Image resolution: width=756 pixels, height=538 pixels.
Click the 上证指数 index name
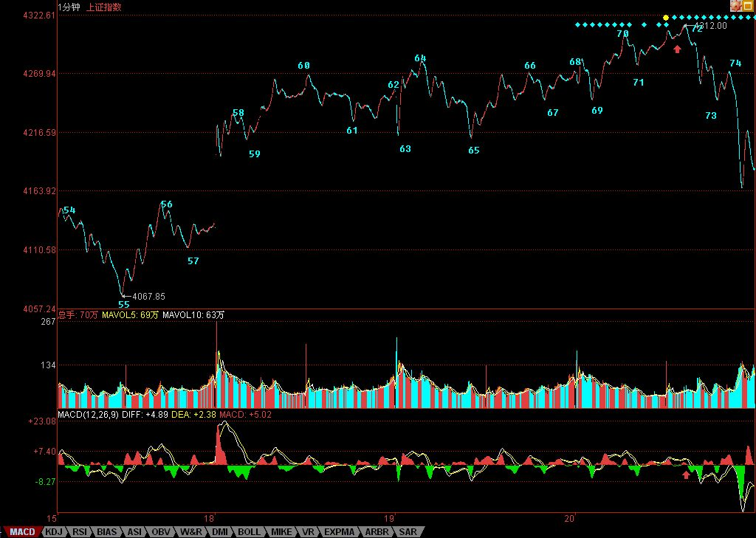click(104, 7)
